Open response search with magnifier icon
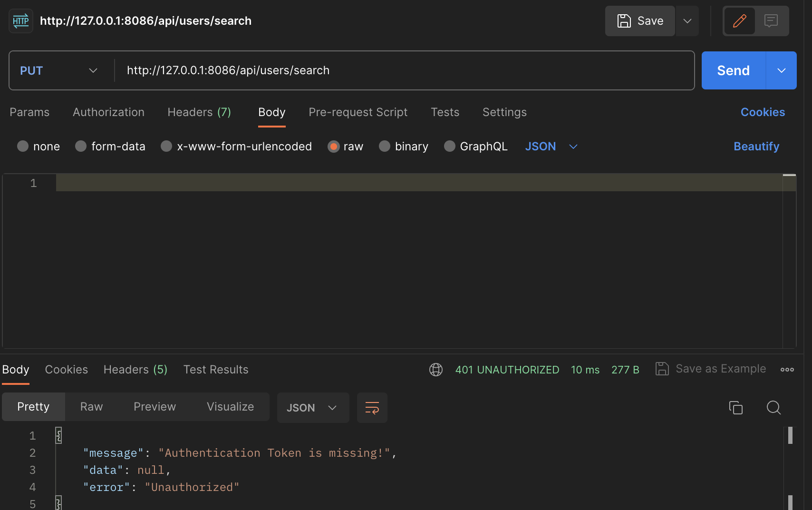Image resolution: width=812 pixels, height=510 pixels. click(773, 408)
